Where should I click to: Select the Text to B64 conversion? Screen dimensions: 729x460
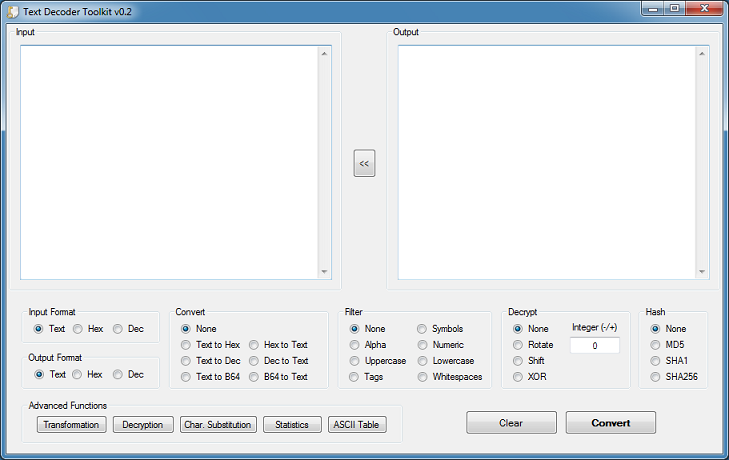pos(186,377)
